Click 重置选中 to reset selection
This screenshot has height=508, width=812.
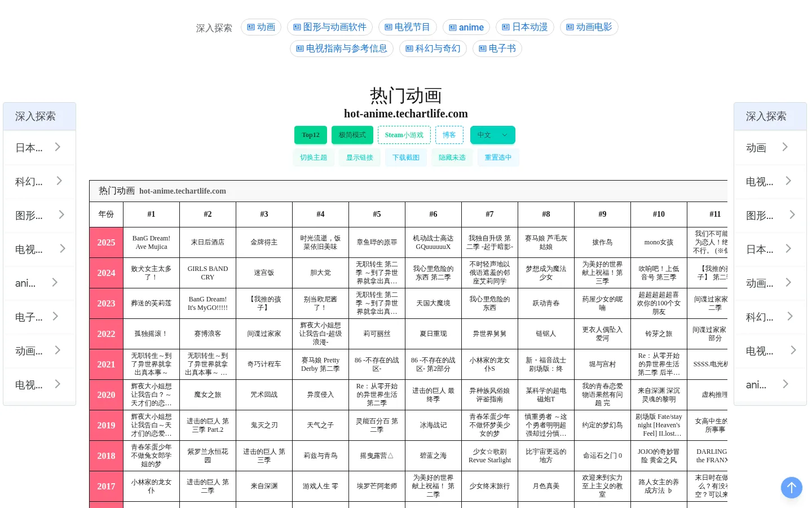pos(498,157)
